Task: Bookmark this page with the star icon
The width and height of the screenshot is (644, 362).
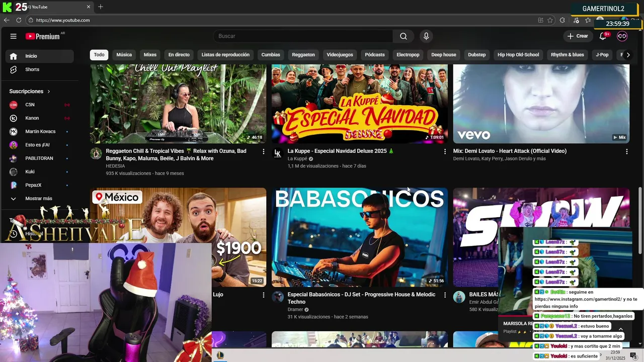Action: [x=550, y=20]
